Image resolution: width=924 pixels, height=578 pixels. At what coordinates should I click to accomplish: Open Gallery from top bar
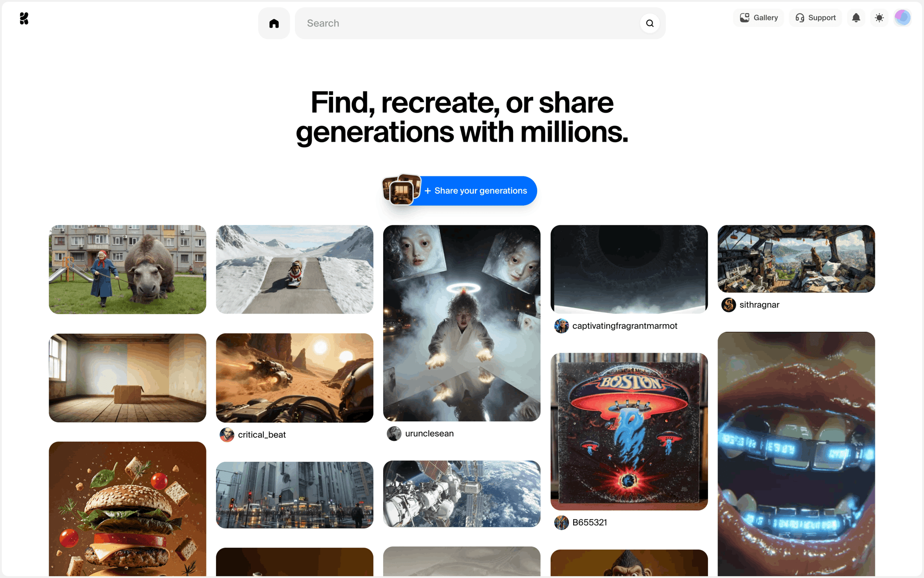pos(759,18)
